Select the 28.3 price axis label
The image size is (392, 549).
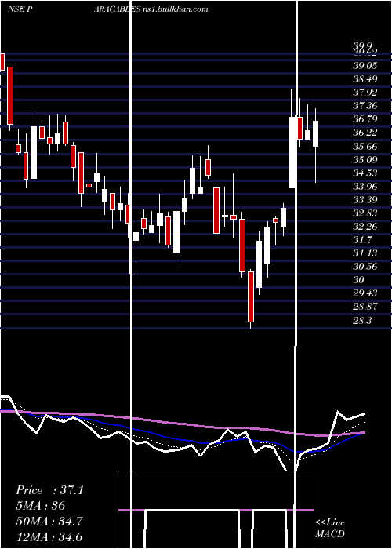pos(362,320)
